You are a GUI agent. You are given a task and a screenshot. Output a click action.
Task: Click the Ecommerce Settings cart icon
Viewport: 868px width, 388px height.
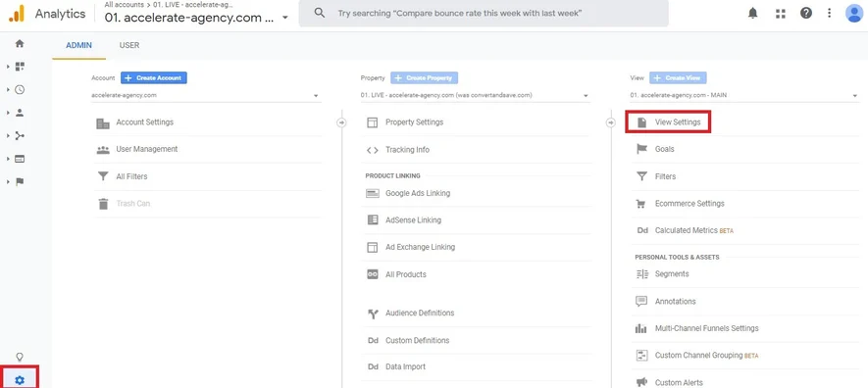[641, 204]
